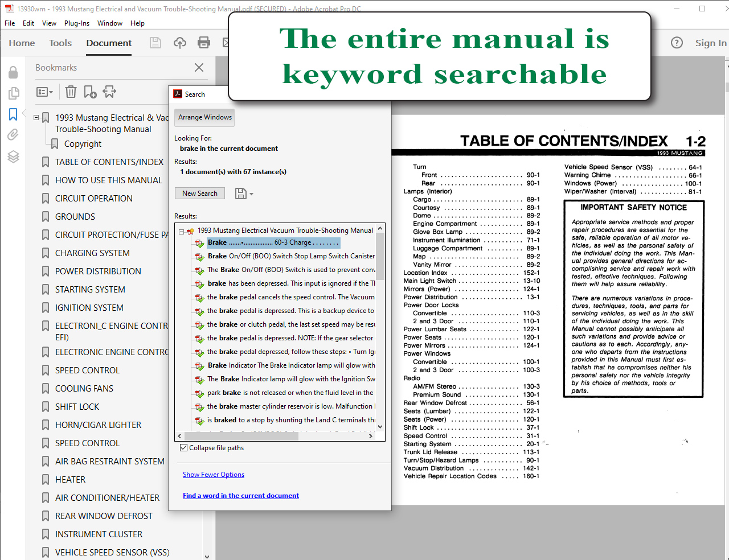The image size is (729, 560).
Task: Select the 'park brake is not released' result
Action: point(290,393)
